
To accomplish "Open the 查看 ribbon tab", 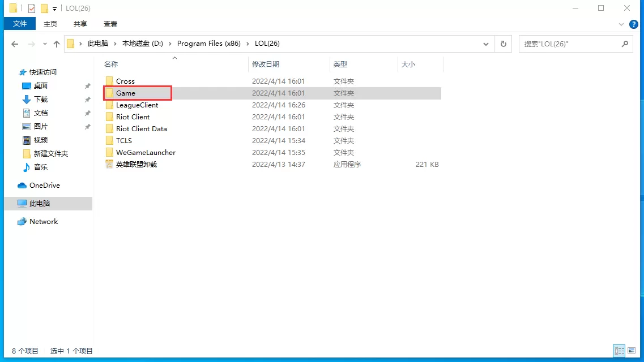I will click(110, 24).
